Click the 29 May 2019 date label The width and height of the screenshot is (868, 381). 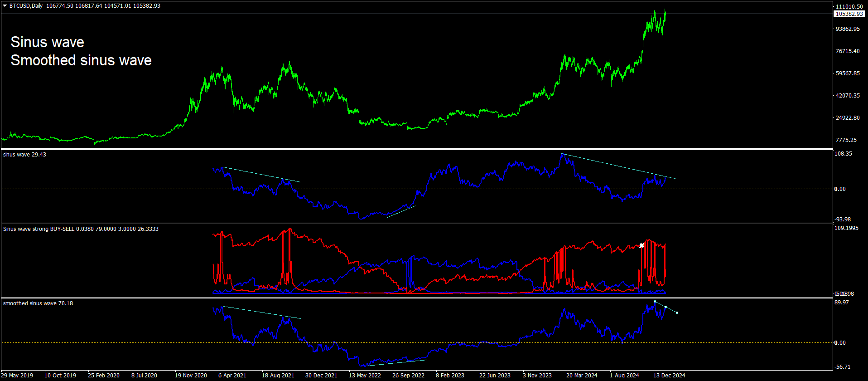point(17,376)
